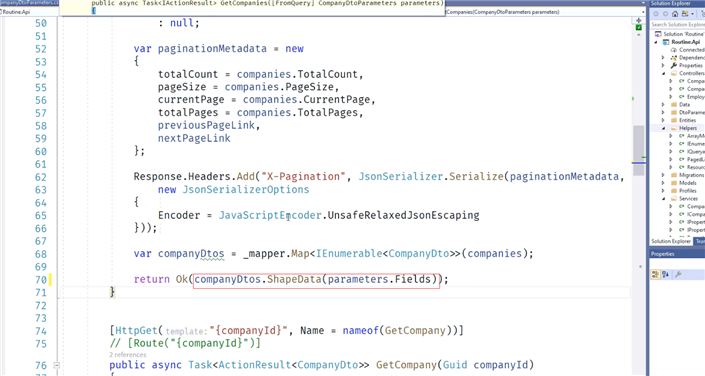Select Connected Services node
Image resolution: width=705 pixels, height=376 pixels.
692,50
